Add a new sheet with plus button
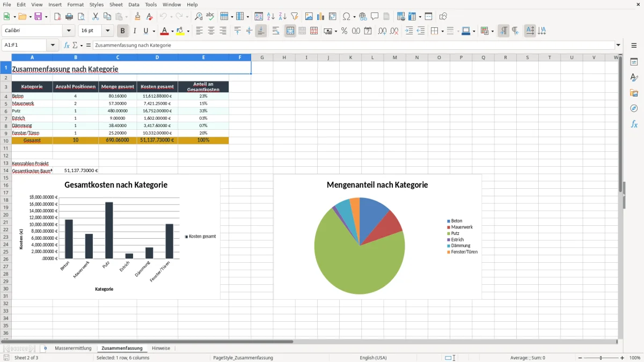This screenshot has width=644, height=362. click(x=45, y=349)
